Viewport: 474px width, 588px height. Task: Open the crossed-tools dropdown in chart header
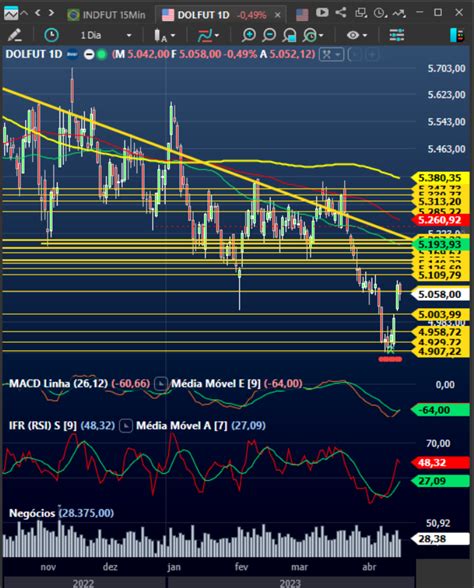(x=331, y=55)
